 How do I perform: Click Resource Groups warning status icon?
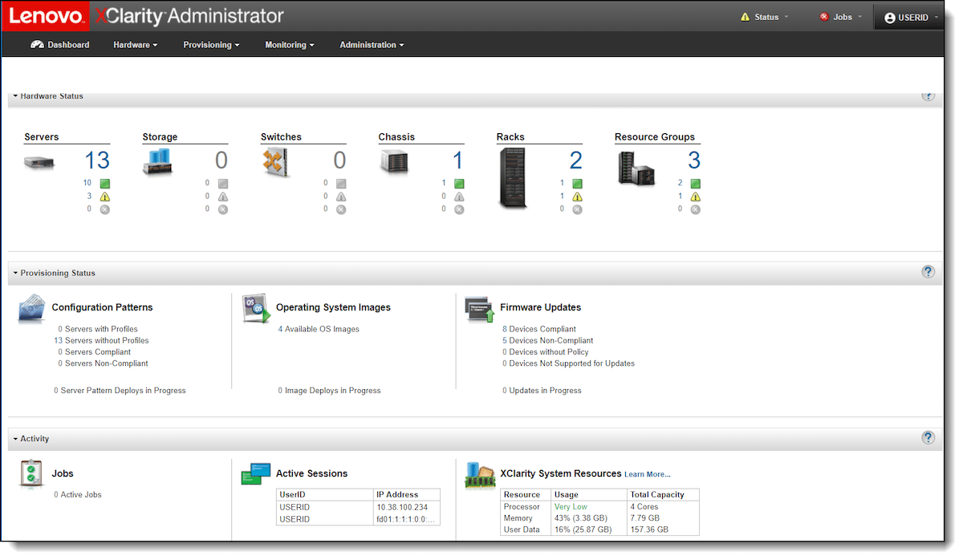[695, 197]
